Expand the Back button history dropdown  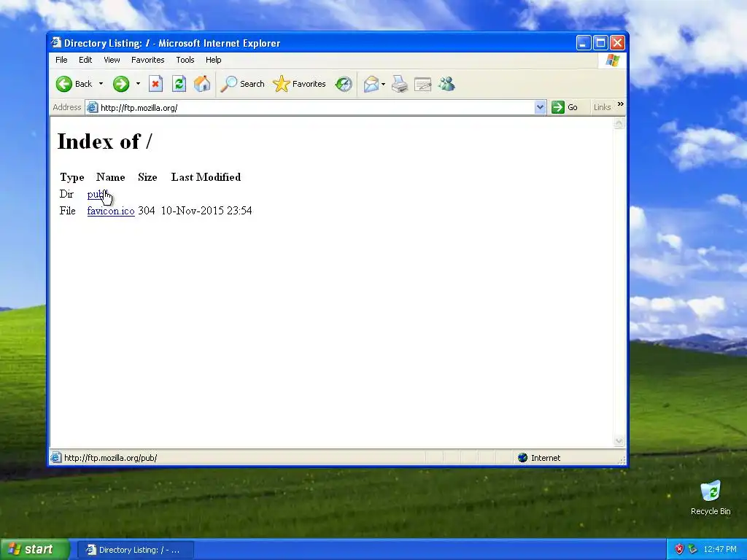101,84
